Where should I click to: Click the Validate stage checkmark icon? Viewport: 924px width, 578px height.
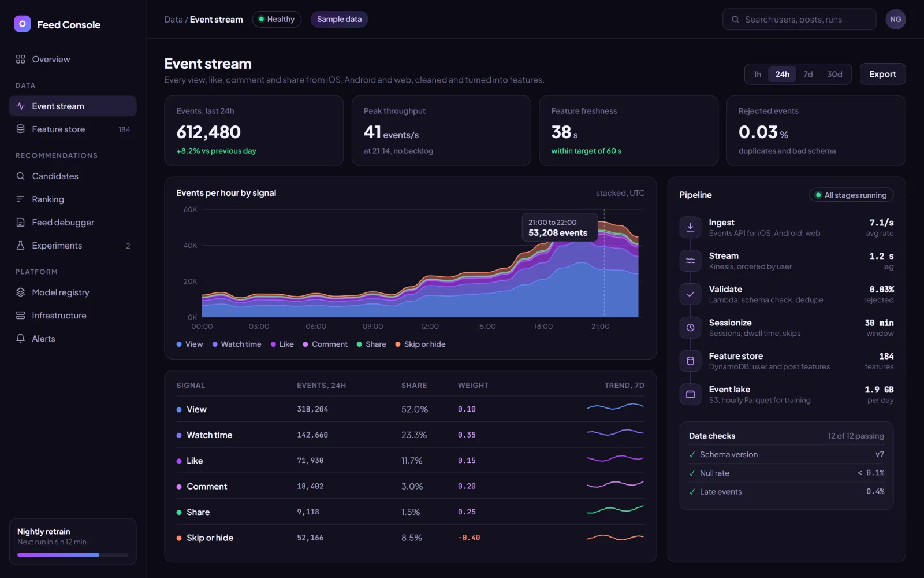[690, 294]
